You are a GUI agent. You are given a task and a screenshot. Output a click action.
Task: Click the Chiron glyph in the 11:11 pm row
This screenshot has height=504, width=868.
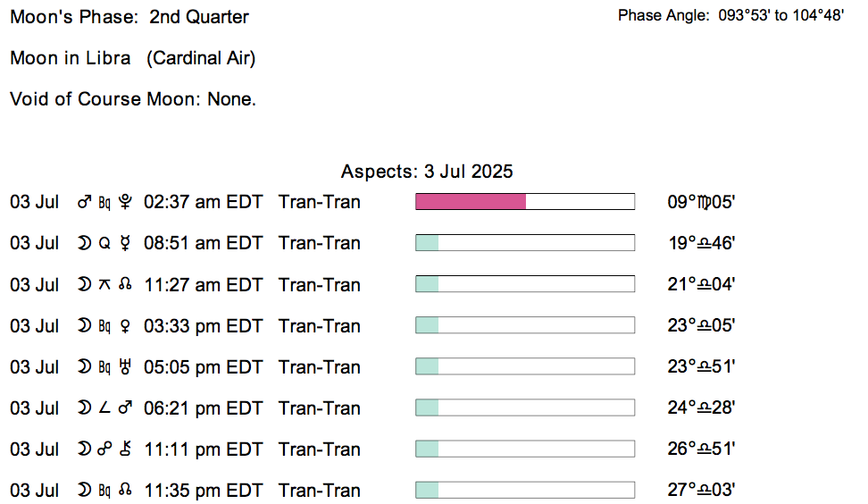[x=125, y=449]
